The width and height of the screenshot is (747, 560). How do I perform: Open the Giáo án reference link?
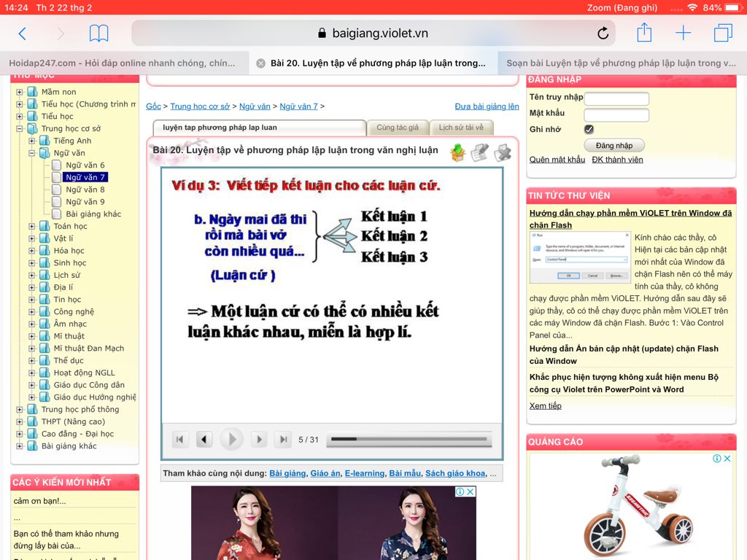point(325,473)
